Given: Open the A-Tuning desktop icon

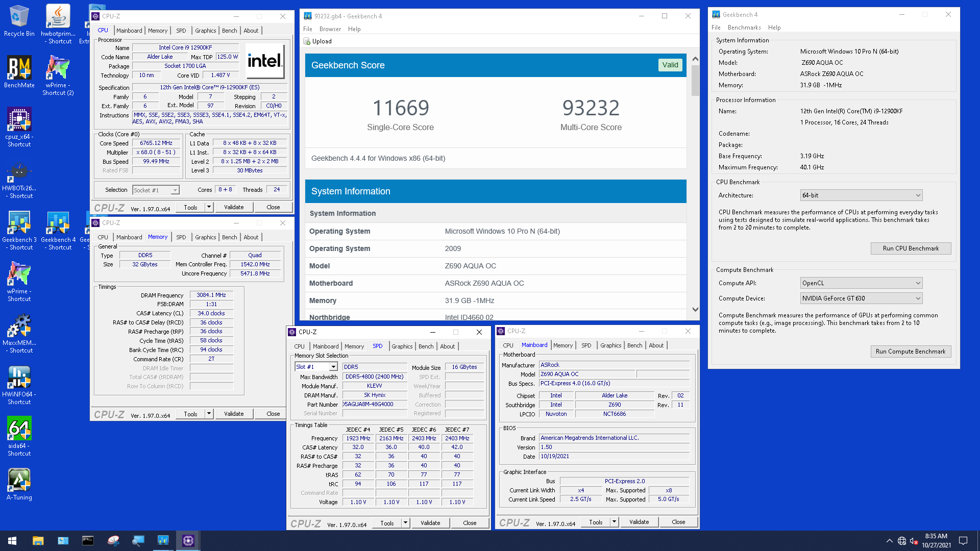Looking at the screenshot, I should click(x=19, y=484).
